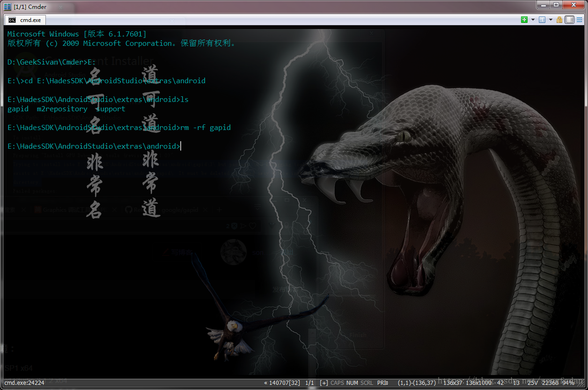Click the [+] status bar button
The width and height of the screenshot is (588, 390).
coord(323,383)
